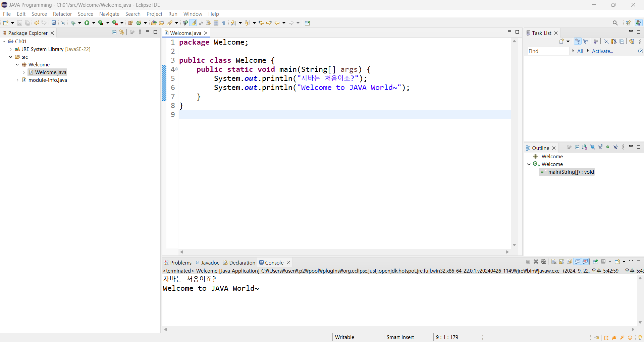The height and width of the screenshot is (342, 644).
Task: Switch to the Javadoc tab
Action: click(207, 263)
